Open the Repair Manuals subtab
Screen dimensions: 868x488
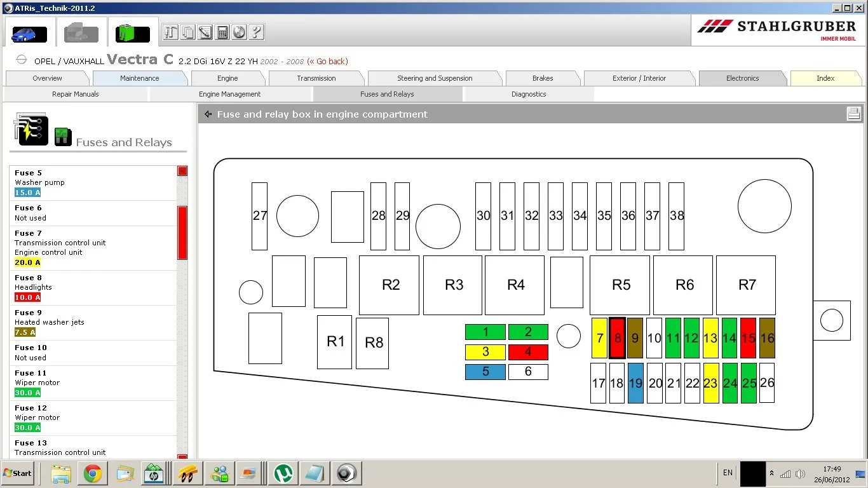(x=76, y=94)
